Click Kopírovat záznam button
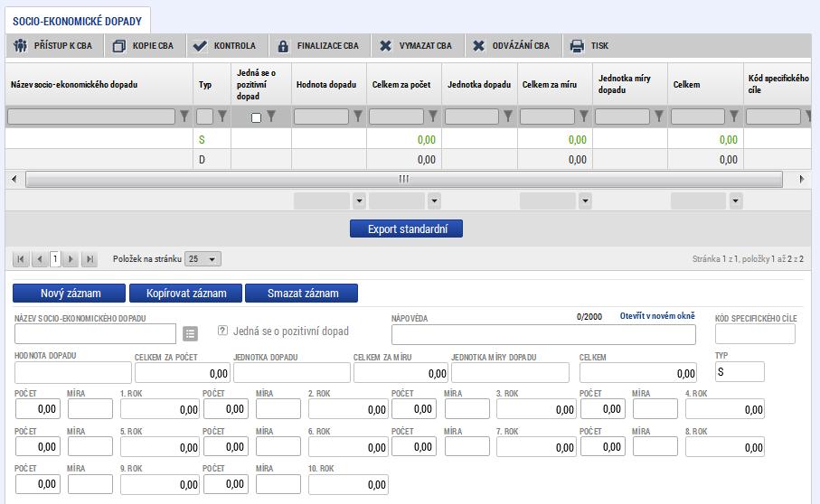The width and height of the screenshot is (820, 504). point(185,294)
